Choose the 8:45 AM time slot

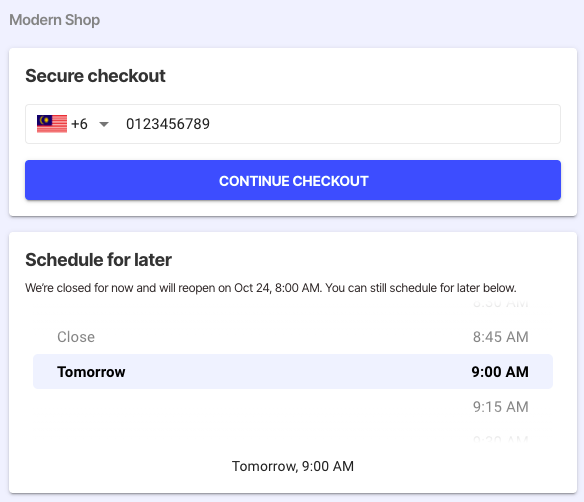(x=501, y=337)
